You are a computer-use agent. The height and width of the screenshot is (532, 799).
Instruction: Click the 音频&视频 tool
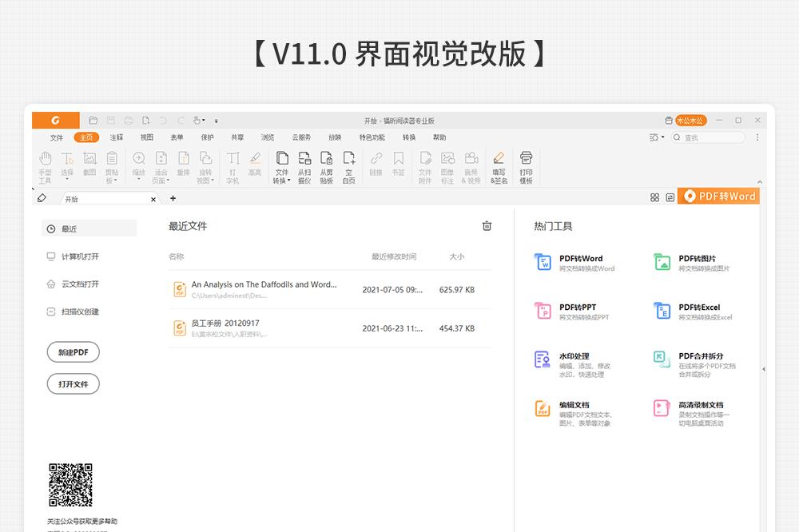(471, 167)
